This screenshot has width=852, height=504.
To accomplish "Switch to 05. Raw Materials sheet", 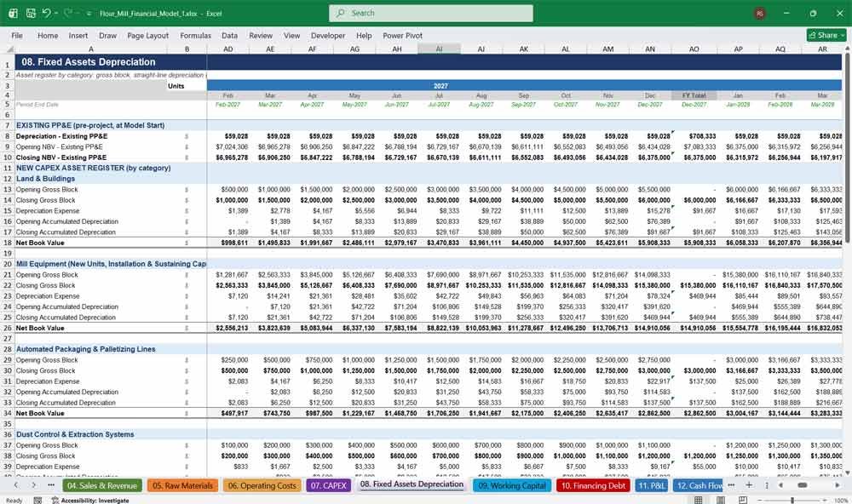I will (182, 485).
